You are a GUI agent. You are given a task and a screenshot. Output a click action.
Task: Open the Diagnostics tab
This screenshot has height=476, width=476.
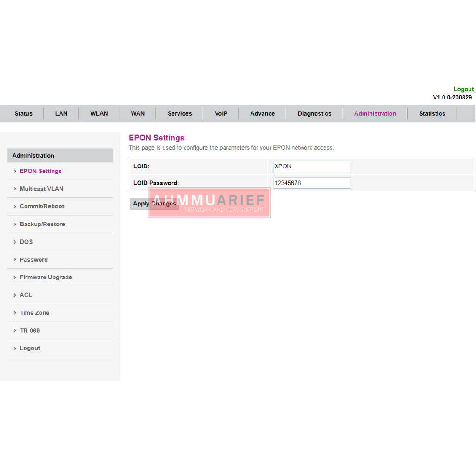314,113
